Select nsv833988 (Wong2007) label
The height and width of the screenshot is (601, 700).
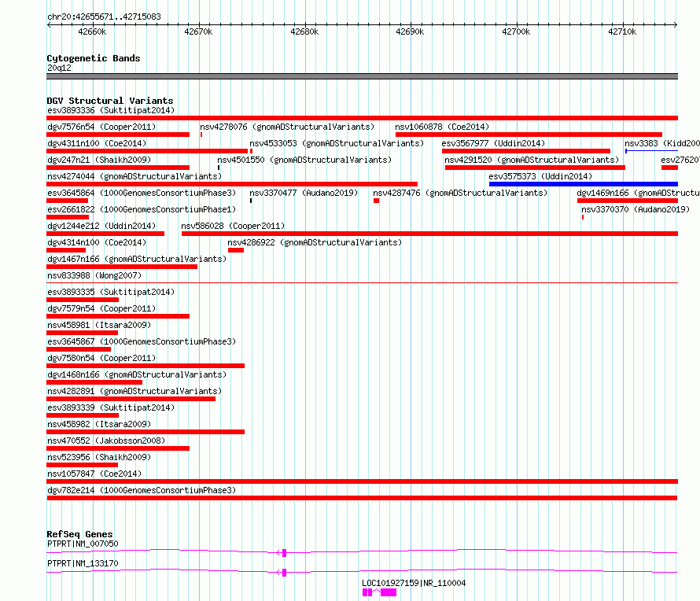coord(94,275)
